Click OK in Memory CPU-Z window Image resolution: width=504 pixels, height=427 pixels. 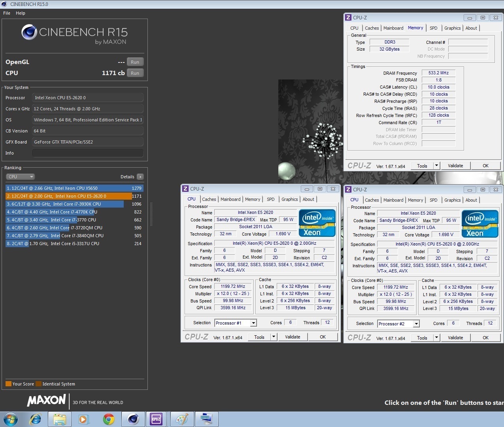(485, 166)
